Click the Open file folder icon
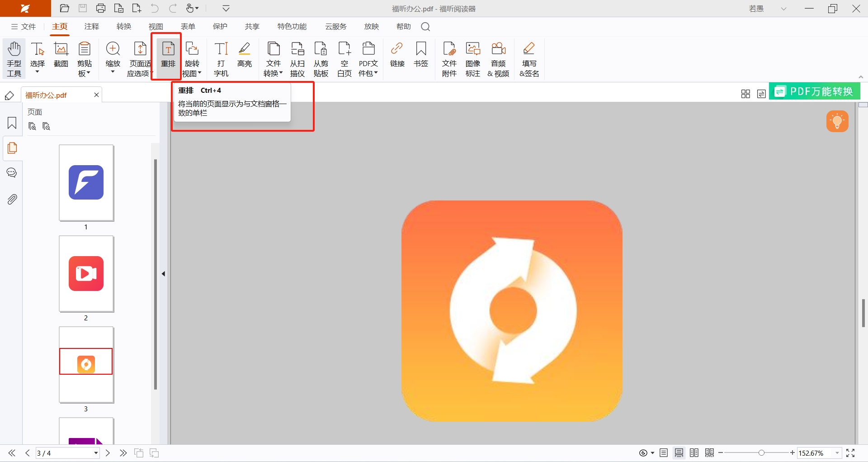The height and width of the screenshot is (462, 868). 65,8
